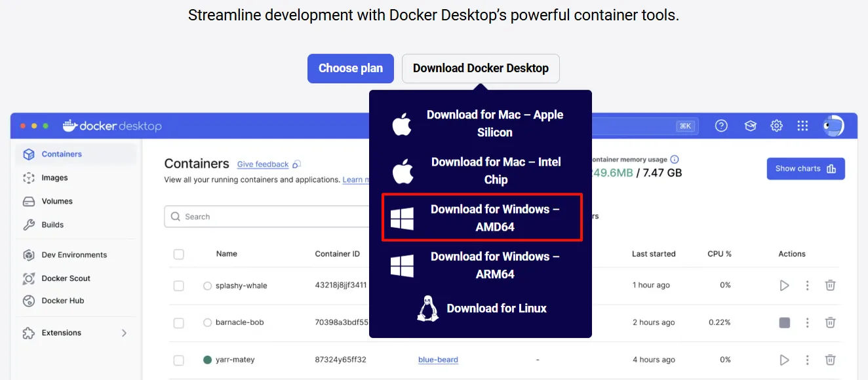Click the Docker Hub icon
Viewport: 868px width, 380px height.
point(28,301)
